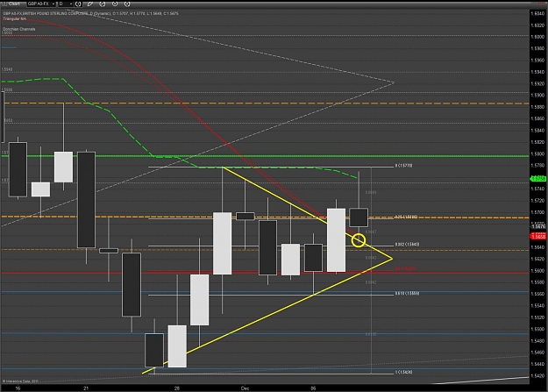Click the 1.6000 price axis label
The image size is (548, 392).
[537, 37]
